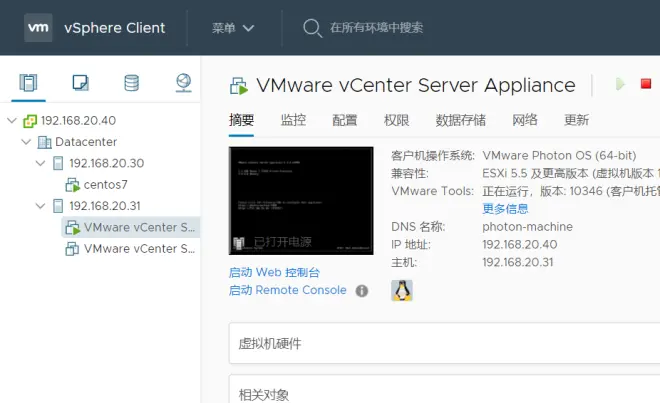Collapse the Datacenter tree node

[x=26, y=142]
